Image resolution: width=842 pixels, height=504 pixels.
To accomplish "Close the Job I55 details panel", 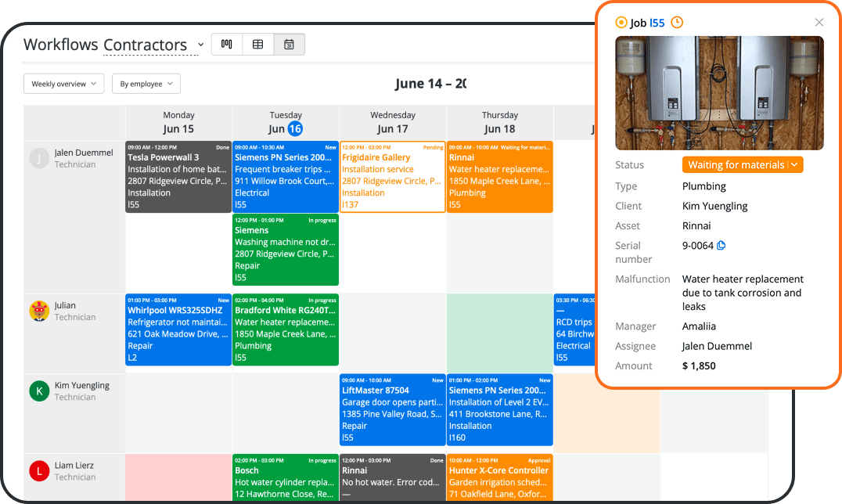I will tap(819, 22).
